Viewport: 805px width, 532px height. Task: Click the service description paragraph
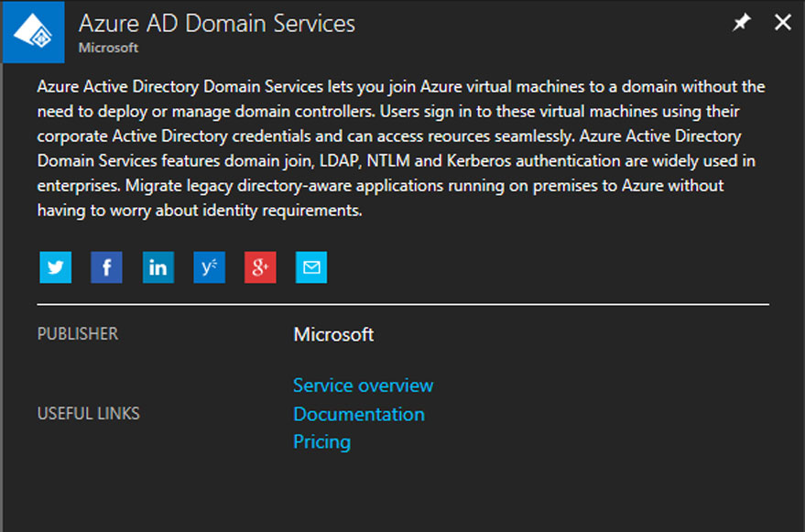tap(401, 148)
